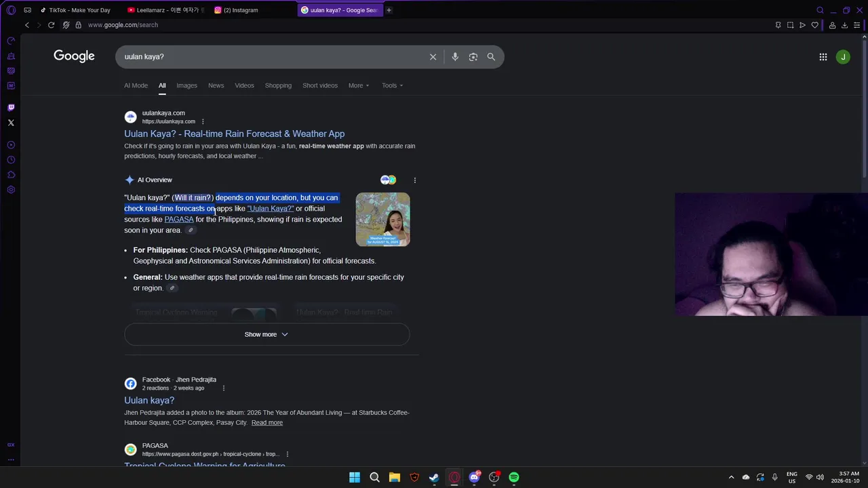The height and width of the screenshot is (488, 868).
Task: Select the Videos search tab
Action: coord(244,85)
